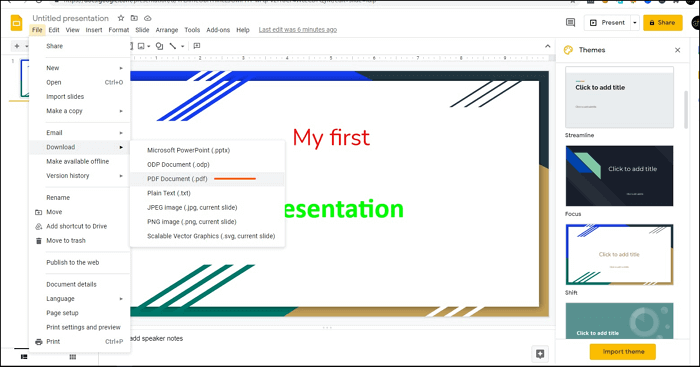Click the insert image toolbar icon
700x367 pixels.
click(142, 46)
